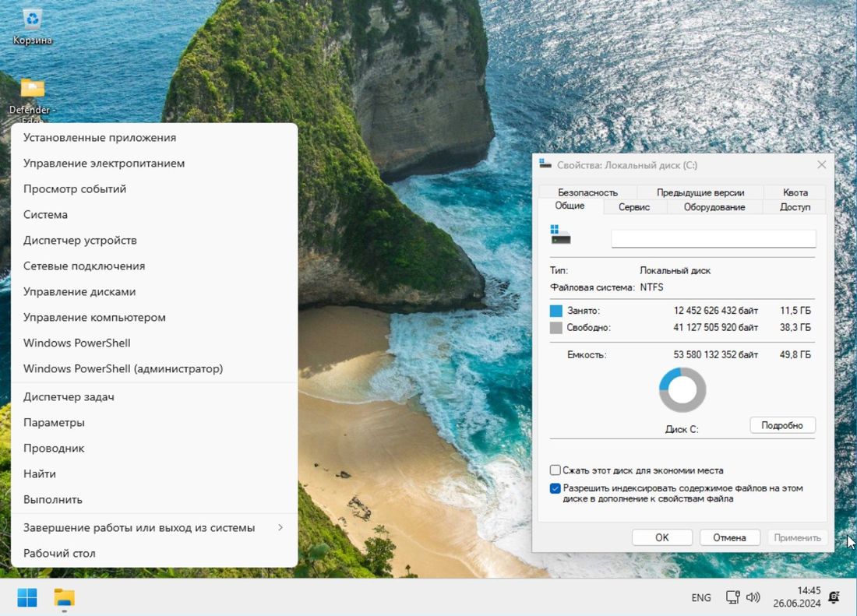The image size is (857, 616).
Task: Click the disk usage donut chart
Action: point(682,389)
